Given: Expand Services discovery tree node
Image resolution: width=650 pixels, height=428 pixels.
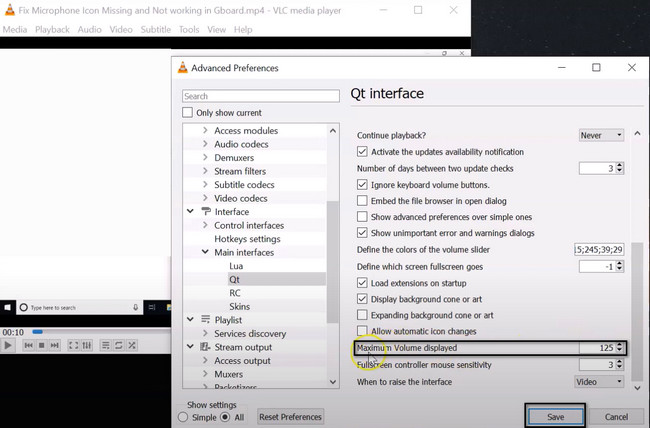Looking at the screenshot, I should [x=205, y=333].
